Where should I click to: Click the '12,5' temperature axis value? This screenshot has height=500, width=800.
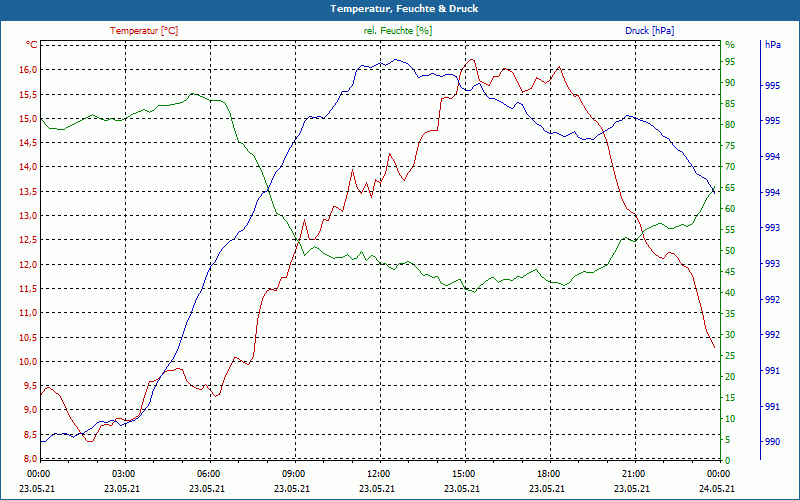pos(28,240)
